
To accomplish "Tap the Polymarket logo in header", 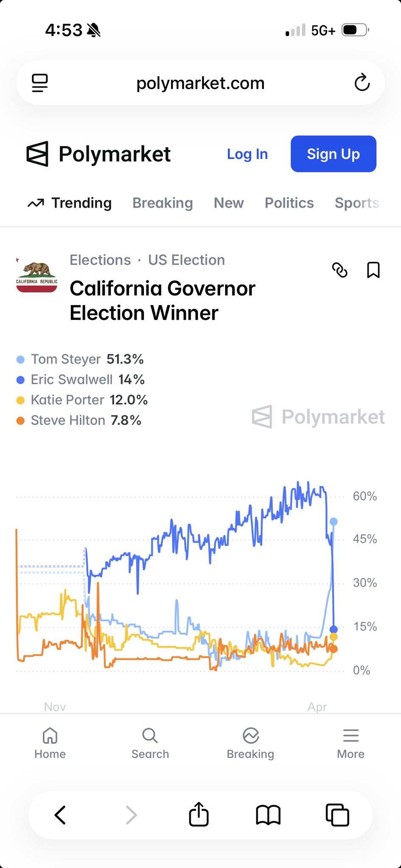I will 98,154.
